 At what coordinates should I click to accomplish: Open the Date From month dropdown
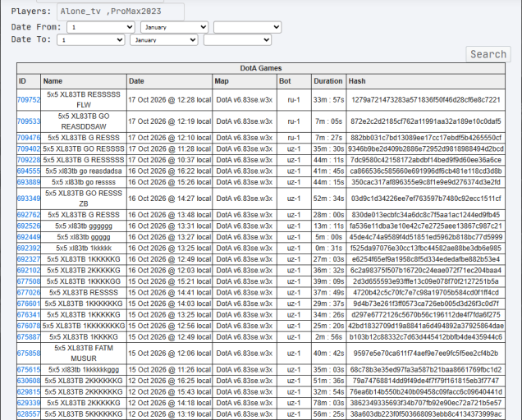click(x=174, y=27)
